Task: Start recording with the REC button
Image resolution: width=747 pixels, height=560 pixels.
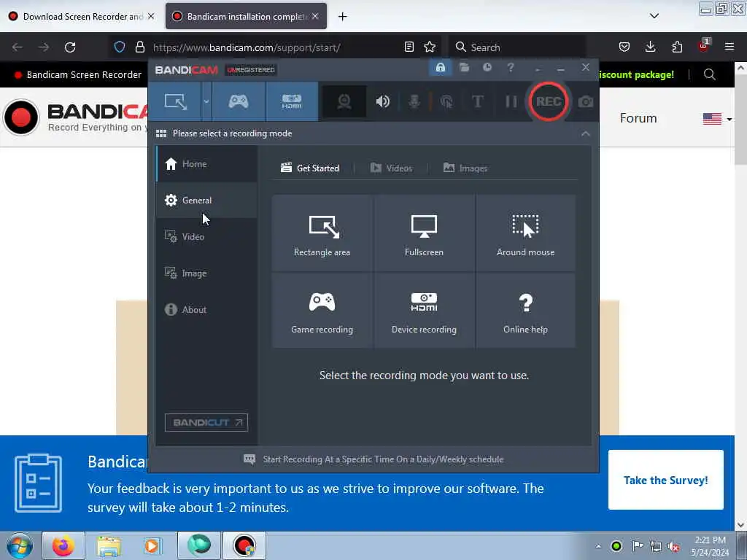Action: click(x=549, y=101)
